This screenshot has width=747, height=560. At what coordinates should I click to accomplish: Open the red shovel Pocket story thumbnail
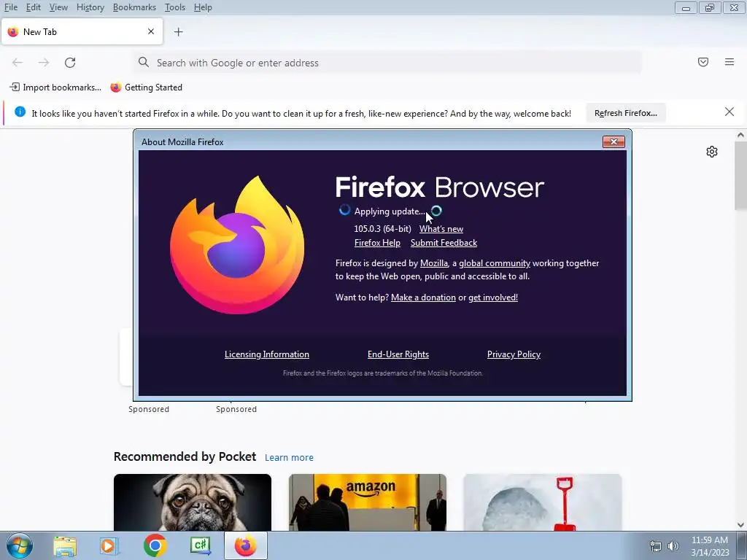click(543, 502)
